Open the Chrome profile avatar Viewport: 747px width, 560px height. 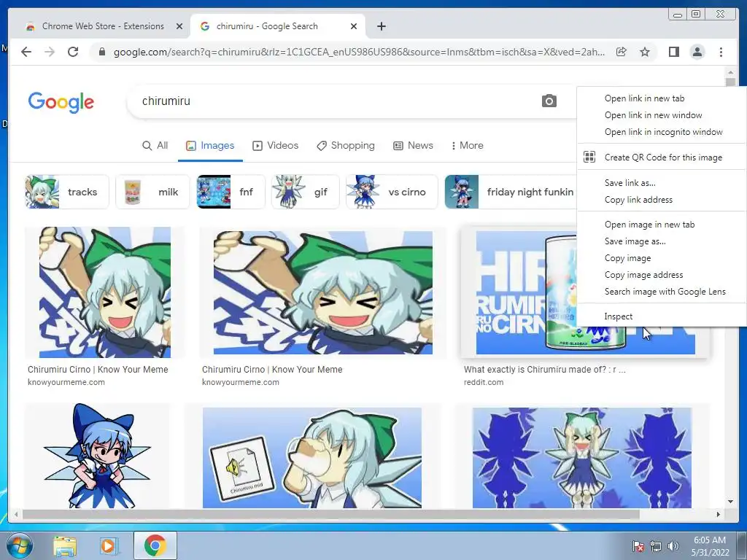[697, 52]
